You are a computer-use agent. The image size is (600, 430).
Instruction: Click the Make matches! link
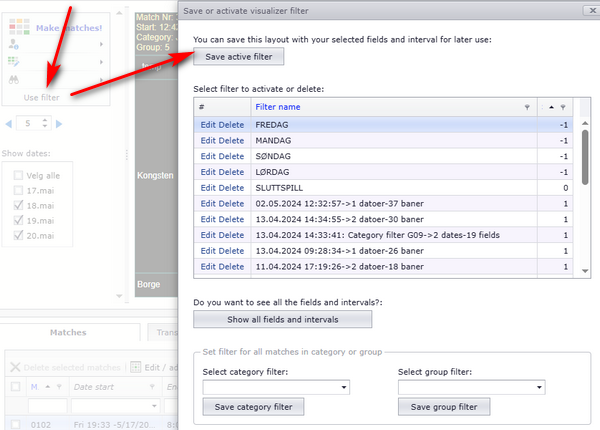[x=69, y=28]
